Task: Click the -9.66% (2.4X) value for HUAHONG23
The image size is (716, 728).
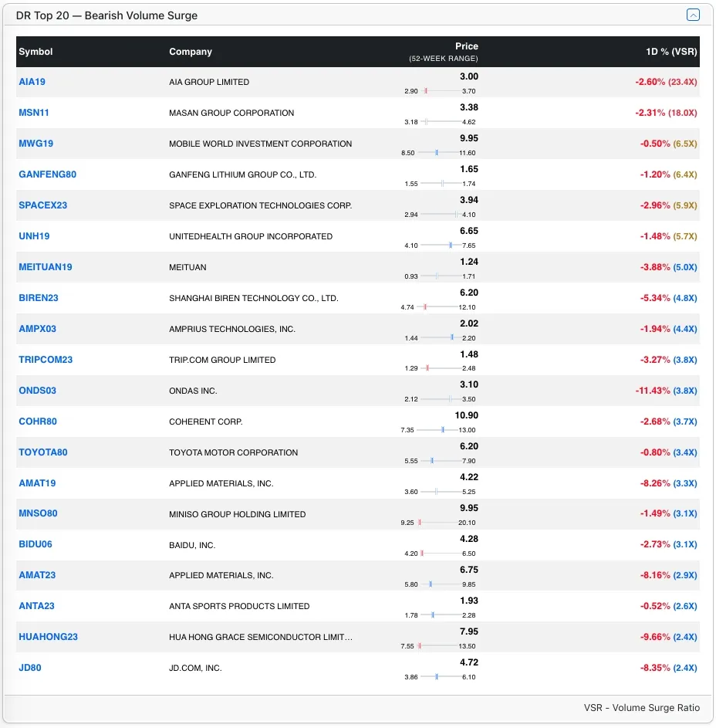Action: tap(669, 637)
